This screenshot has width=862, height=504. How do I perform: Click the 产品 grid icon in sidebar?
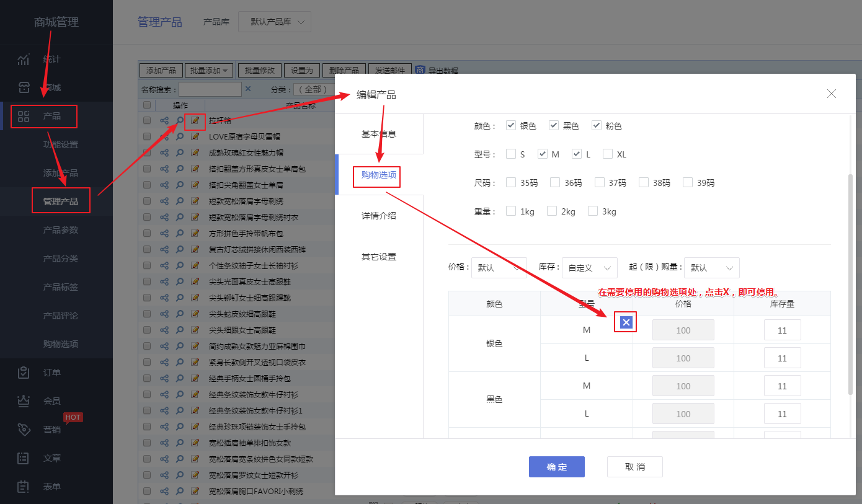(x=24, y=116)
